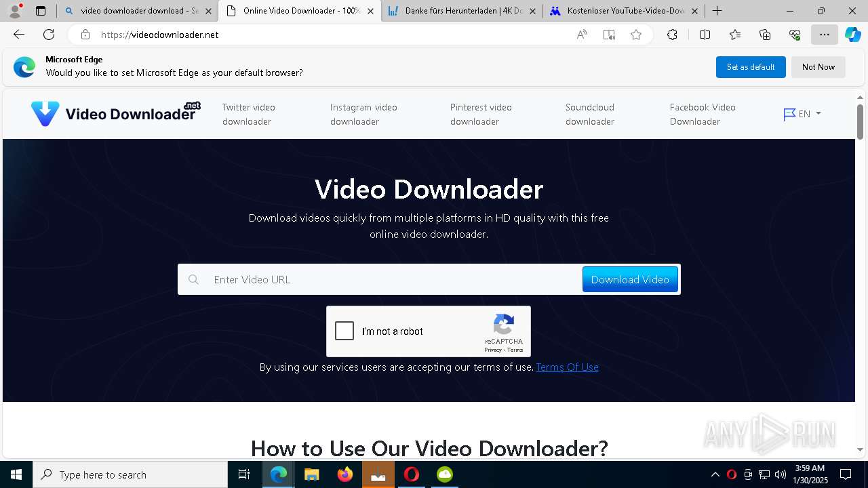Click the address bar URL
The height and width of the screenshot is (488, 868).
click(x=159, y=35)
